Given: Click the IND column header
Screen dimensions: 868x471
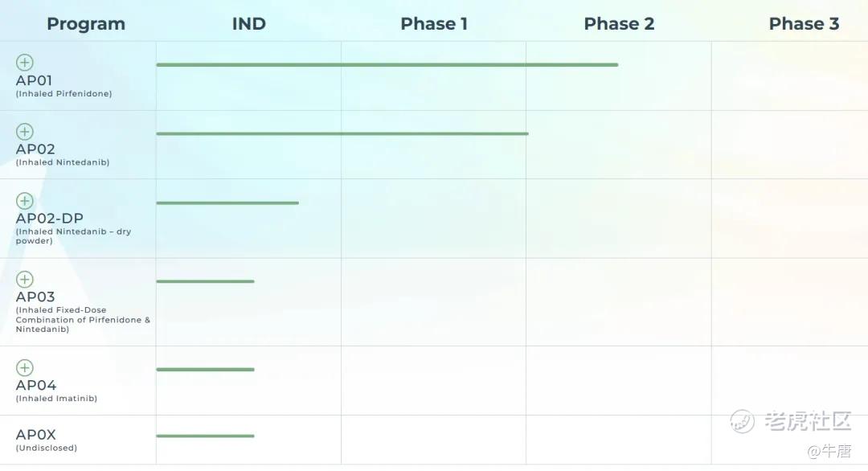Looking at the screenshot, I should [x=249, y=24].
